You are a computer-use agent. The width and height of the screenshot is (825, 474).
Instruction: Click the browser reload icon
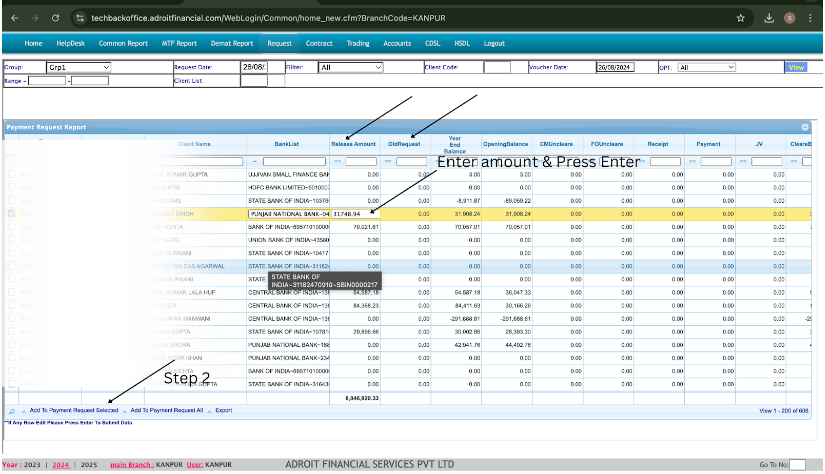point(54,18)
